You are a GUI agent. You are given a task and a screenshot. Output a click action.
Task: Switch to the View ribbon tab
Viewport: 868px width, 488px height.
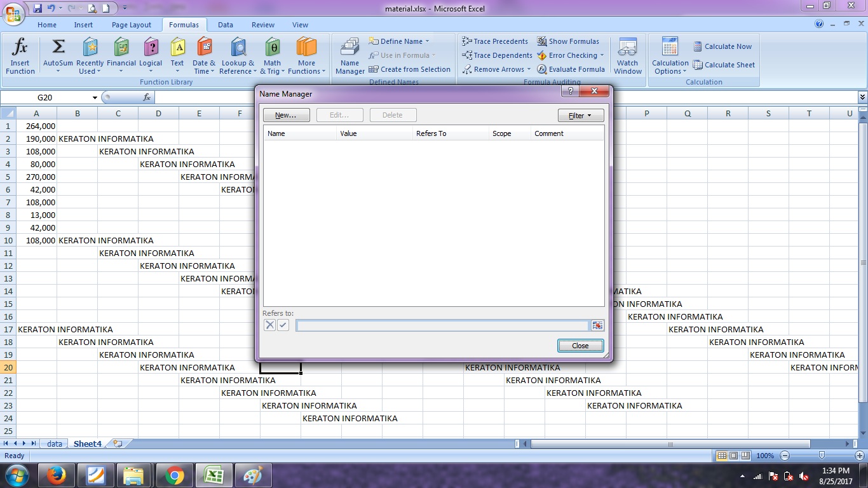coord(300,25)
